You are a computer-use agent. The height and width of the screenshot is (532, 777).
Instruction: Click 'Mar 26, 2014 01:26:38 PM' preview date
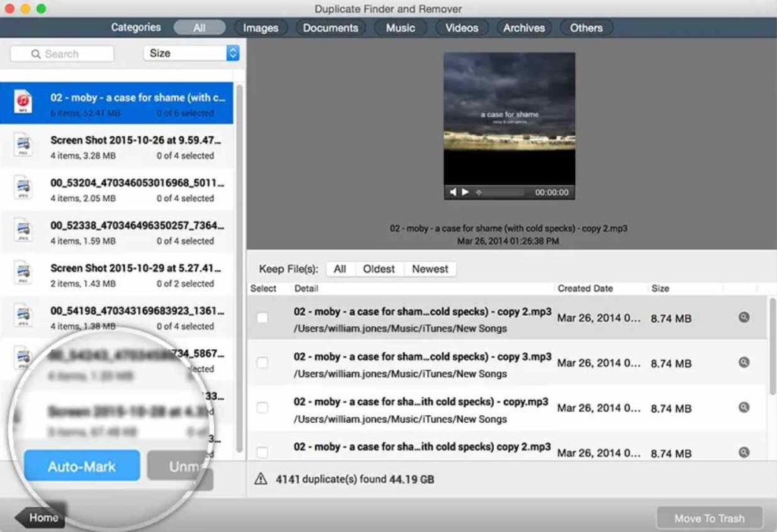pyautogui.click(x=508, y=241)
